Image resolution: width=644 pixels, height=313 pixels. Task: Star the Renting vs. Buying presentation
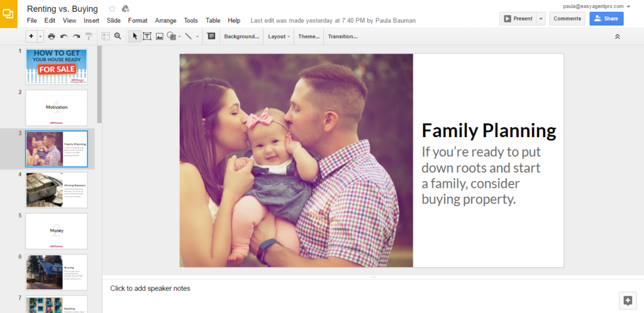112,9
